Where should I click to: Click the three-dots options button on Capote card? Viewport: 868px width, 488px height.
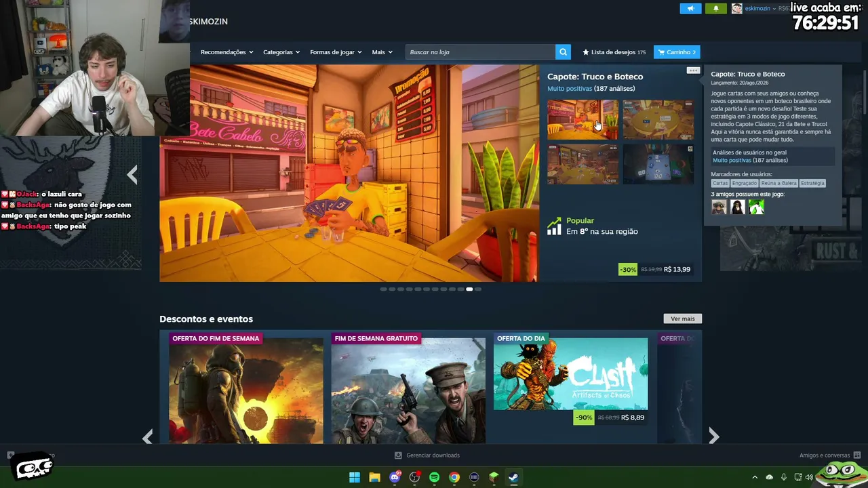[692, 70]
